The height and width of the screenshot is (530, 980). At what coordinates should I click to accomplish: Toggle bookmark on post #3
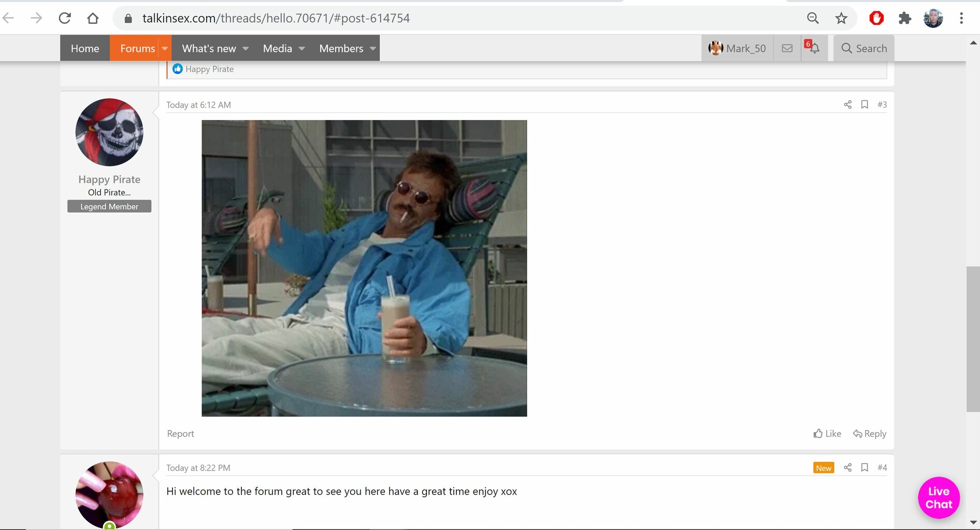coord(864,105)
